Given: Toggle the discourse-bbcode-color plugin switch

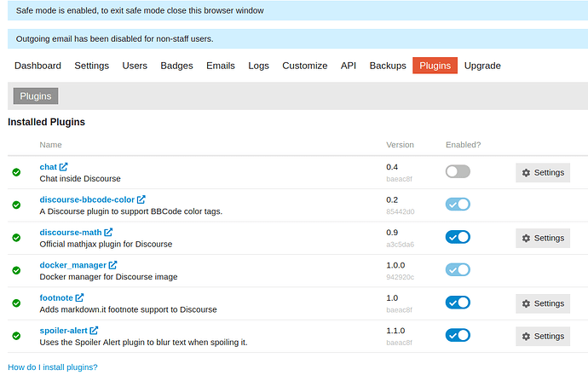Looking at the screenshot, I should pos(458,205).
